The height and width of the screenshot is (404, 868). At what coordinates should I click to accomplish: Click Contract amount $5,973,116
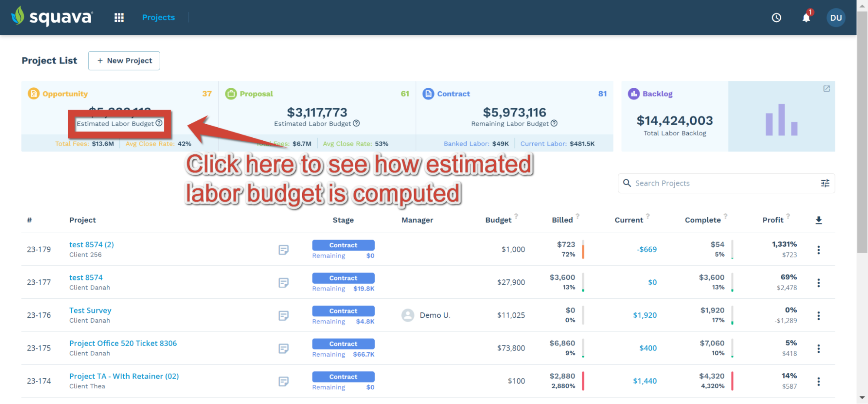coord(515,113)
